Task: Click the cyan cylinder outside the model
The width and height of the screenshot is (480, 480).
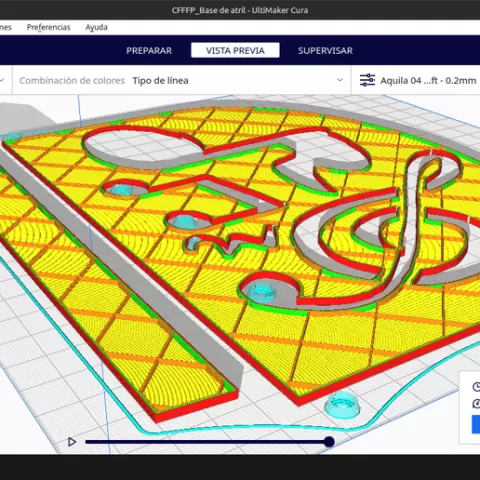Action: 342,405
